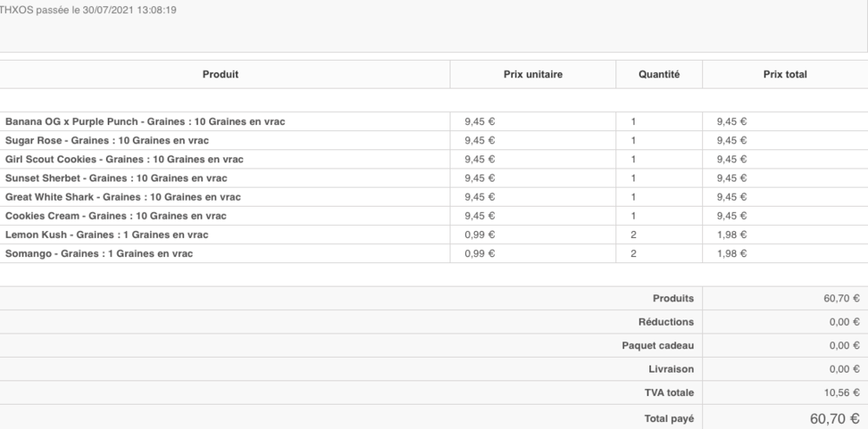Image resolution: width=868 pixels, height=429 pixels.
Task: Click the Total payé label
Action: point(668,419)
